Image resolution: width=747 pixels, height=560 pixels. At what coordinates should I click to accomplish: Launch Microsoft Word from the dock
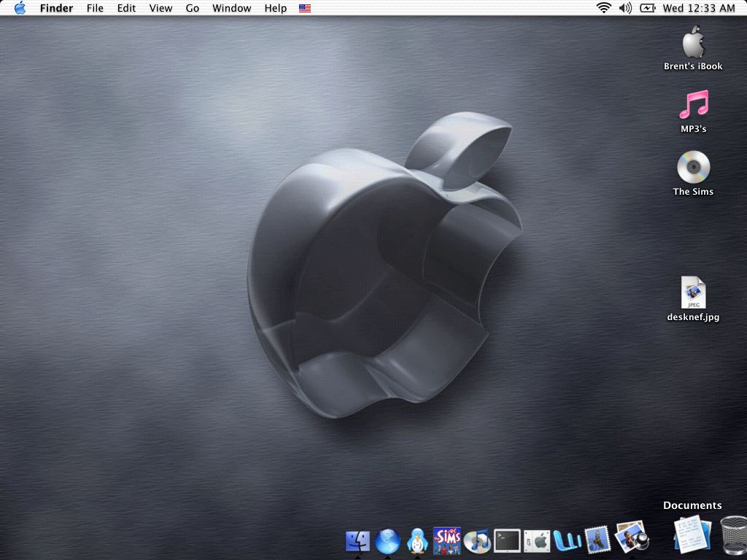click(x=567, y=541)
